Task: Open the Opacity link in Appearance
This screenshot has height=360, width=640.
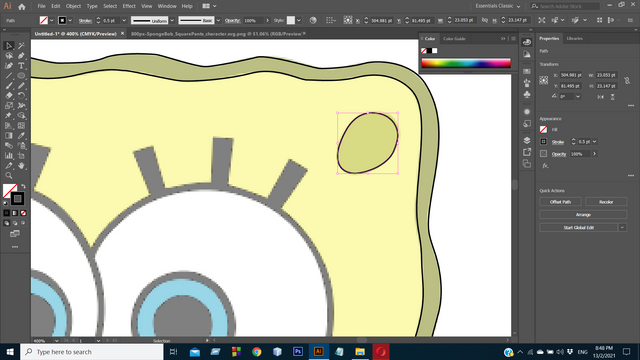Action: 559,154
